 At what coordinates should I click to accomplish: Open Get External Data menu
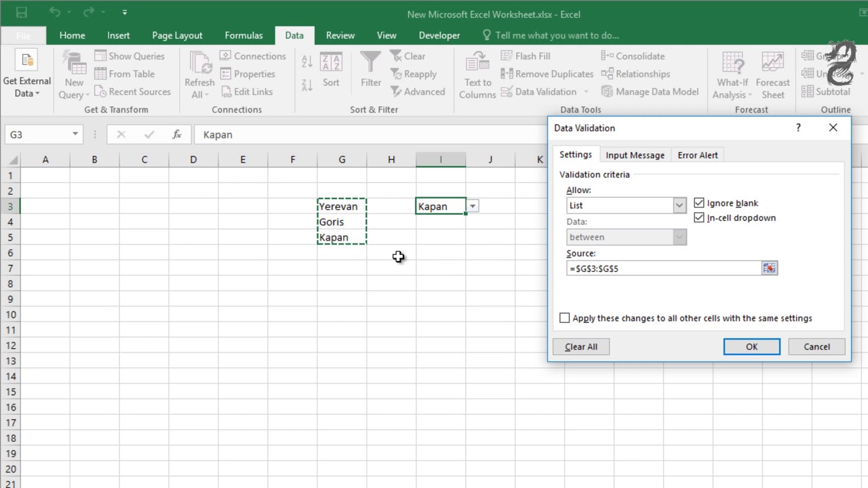[27, 75]
